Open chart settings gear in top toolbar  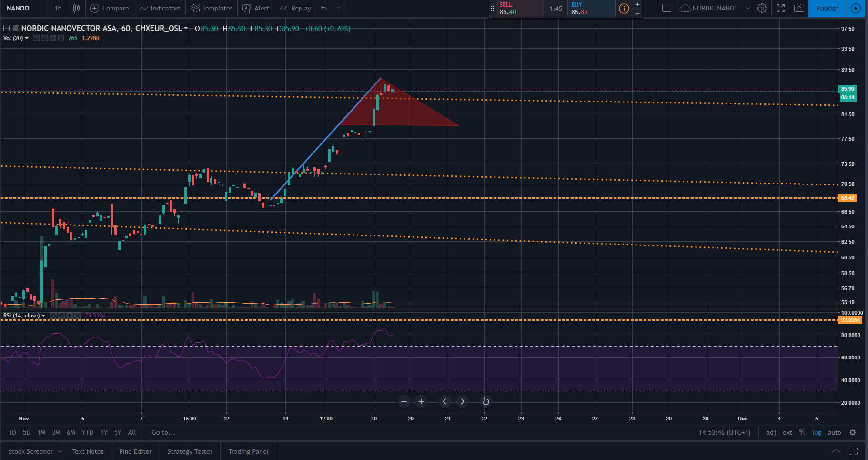click(762, 8)
